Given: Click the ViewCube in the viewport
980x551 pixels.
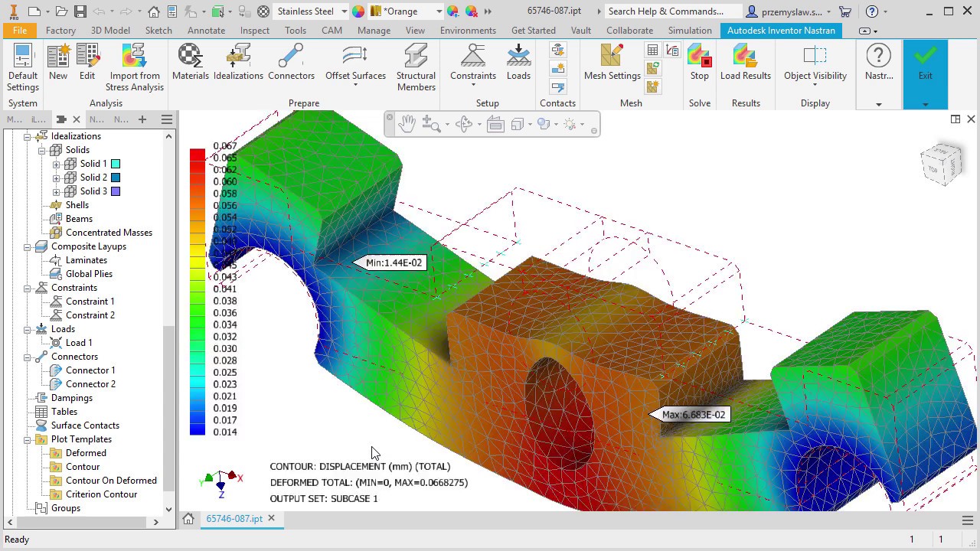Looking at the screenshot, I should (941, 163).
